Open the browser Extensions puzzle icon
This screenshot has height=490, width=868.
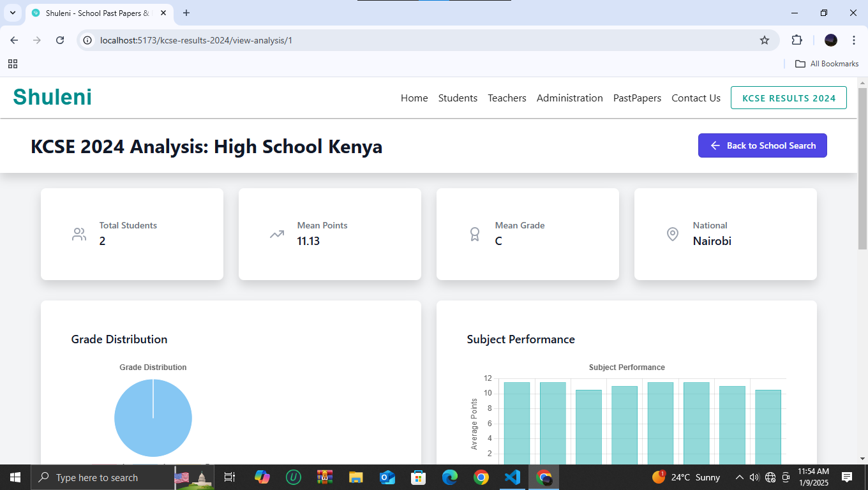coord(797,40)
